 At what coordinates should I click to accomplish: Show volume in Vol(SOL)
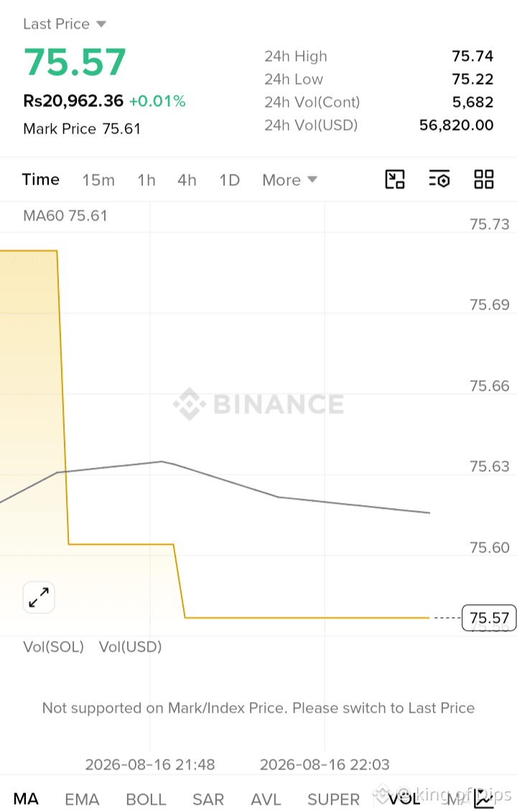tap(53, 647)
